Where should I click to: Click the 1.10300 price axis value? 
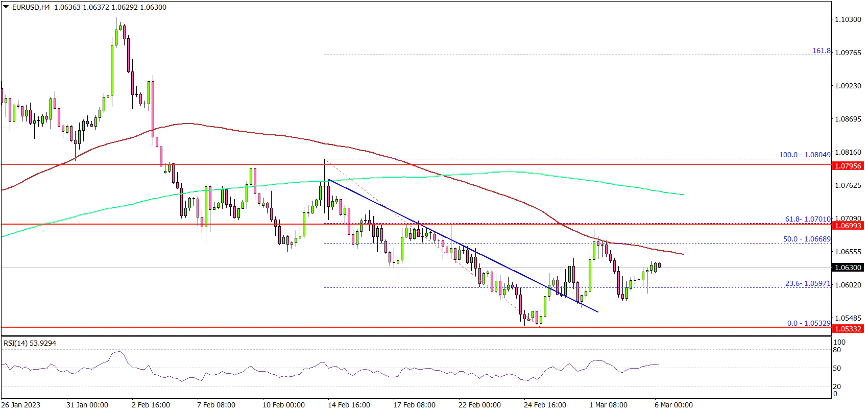tap(847, 19)
